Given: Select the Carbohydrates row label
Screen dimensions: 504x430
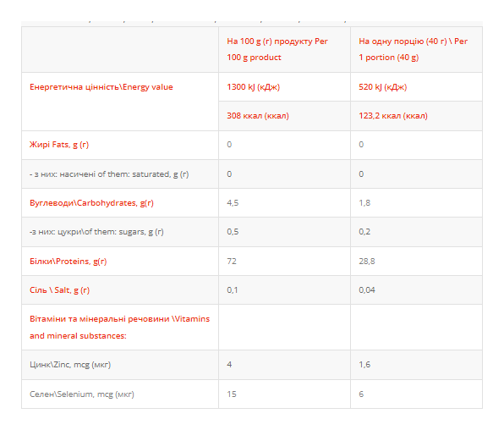Looking at the screenshot, I should coord(91,203).
